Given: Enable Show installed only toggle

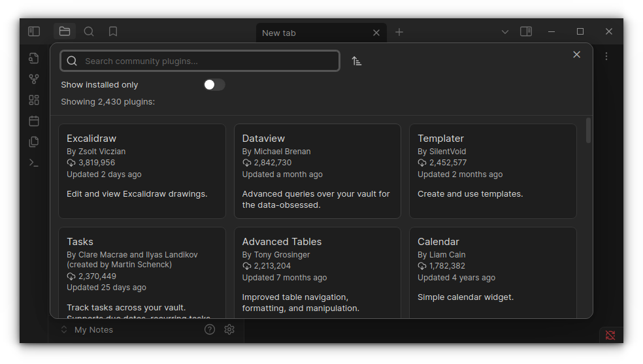Looking at the screenshot, I should (214, 84).
